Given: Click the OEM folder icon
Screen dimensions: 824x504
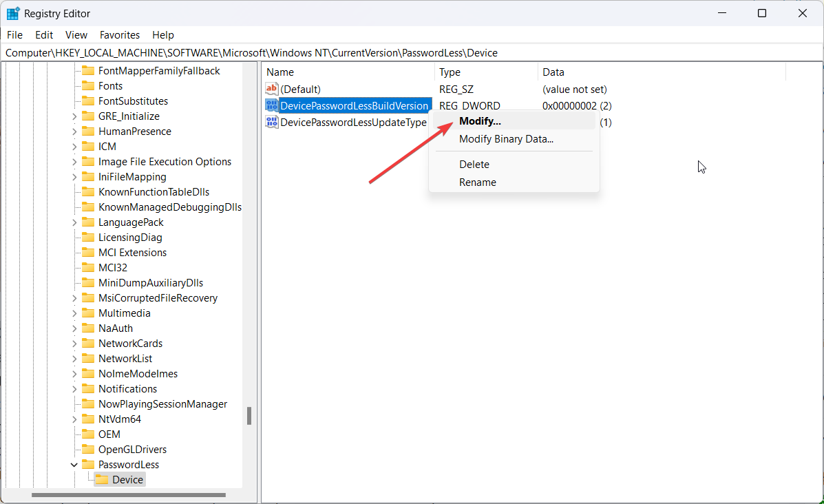Looking at the screenshot, I should click(88, 434).
